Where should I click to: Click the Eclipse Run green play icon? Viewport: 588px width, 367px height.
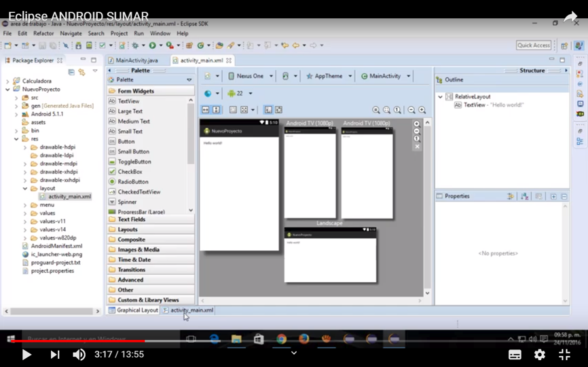click(152, 45)
